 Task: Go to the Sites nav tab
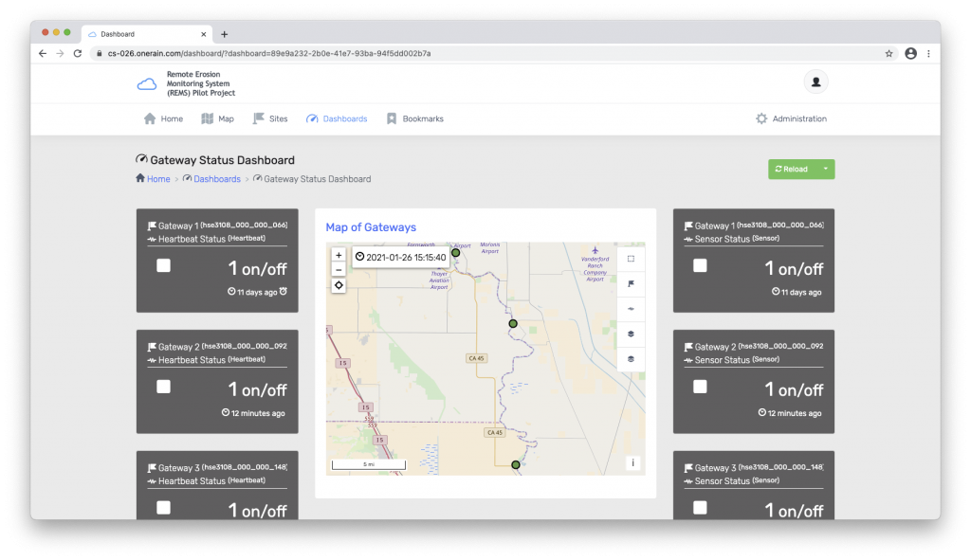click(269, 119)
